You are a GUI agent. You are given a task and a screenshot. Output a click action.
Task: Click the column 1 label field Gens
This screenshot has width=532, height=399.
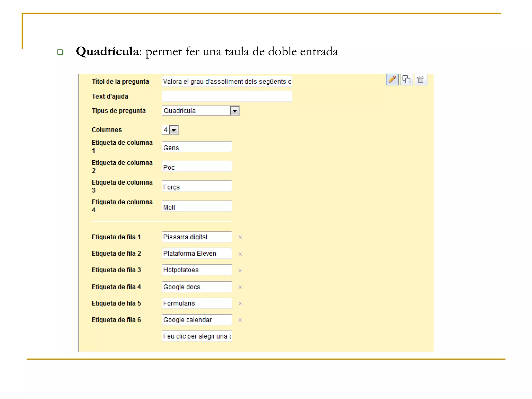pyautogui.click(x=197, y=147)
